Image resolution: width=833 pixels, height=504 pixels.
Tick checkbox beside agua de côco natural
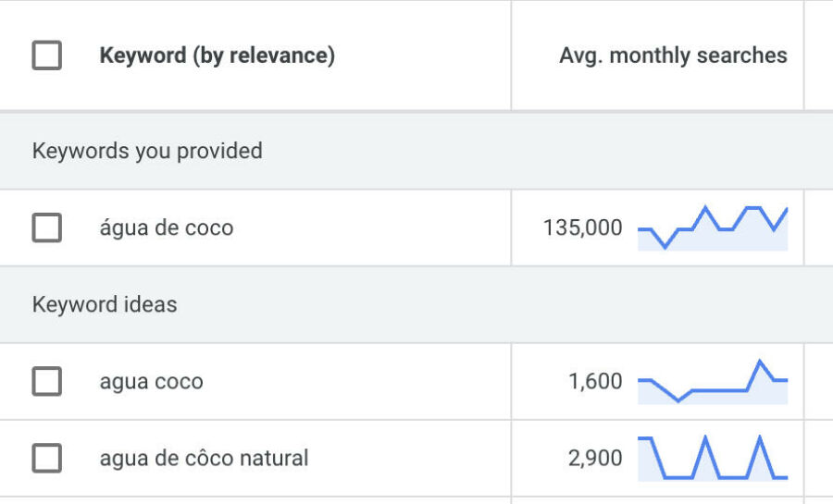pyautogui.click(x=47, y=458)
